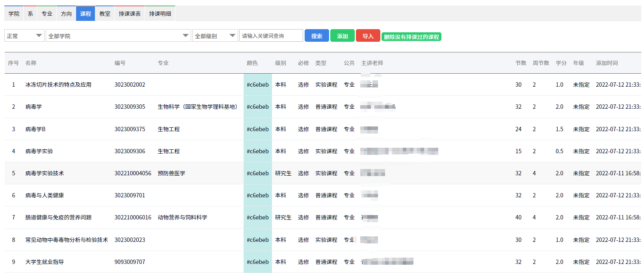The image size is (644, 273).
Task: Click the blue 搜索 button
Action: pos(317,35)
